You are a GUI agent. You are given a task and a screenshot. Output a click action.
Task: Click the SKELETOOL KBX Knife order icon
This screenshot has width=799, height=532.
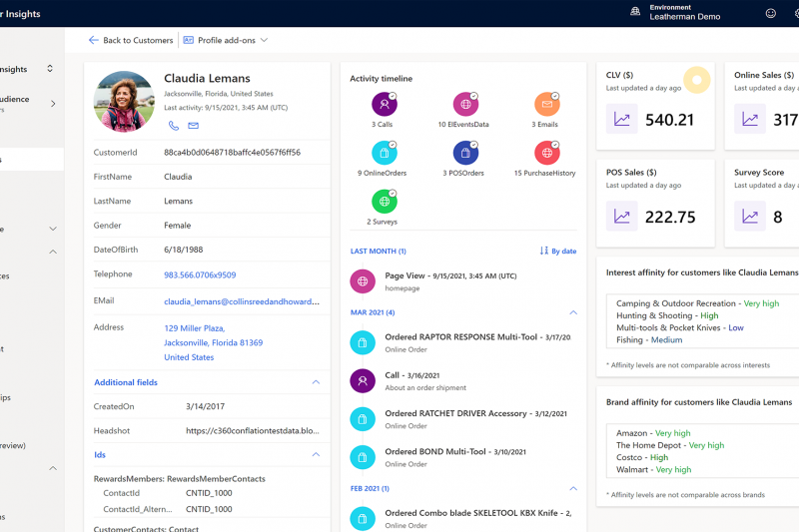click(x=363, y=519)
